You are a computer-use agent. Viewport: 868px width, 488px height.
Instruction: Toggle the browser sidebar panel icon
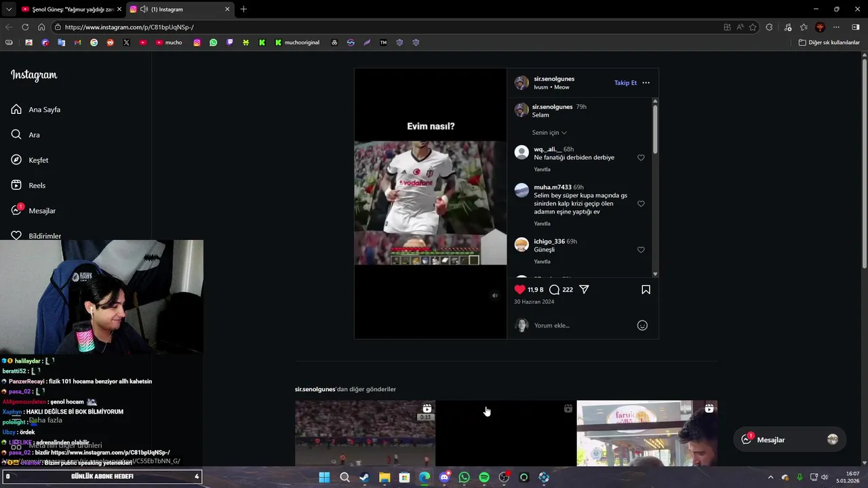click(x=855, y=27)
